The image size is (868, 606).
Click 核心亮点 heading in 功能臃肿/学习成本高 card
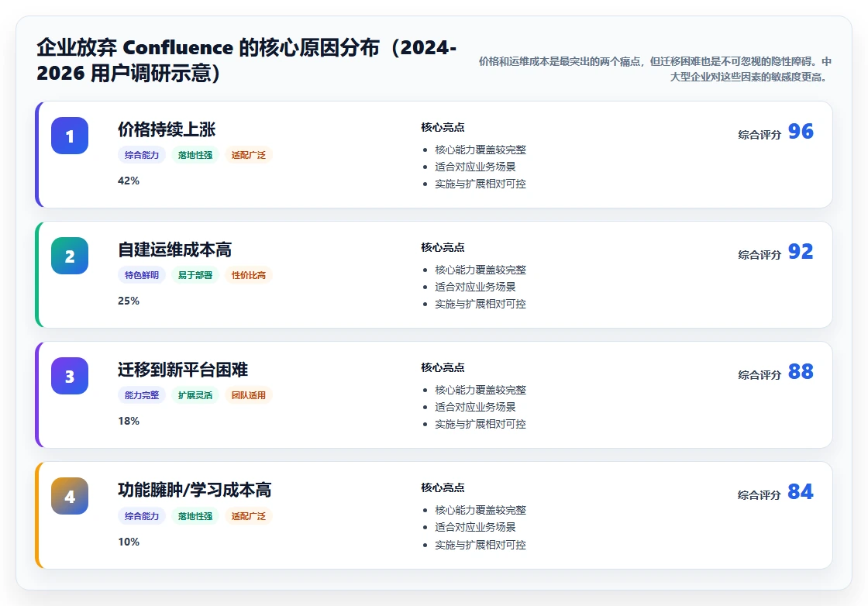[443, 487]
